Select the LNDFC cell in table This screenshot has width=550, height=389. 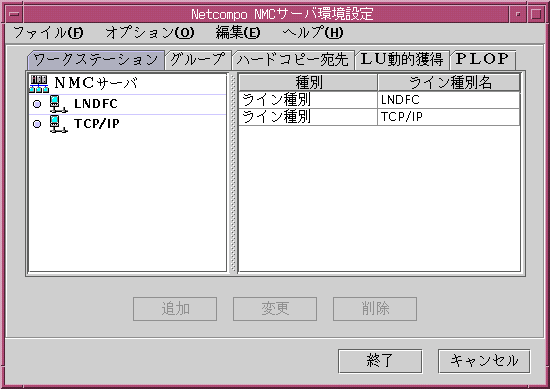pyautogui.click(x=449, y=100)
